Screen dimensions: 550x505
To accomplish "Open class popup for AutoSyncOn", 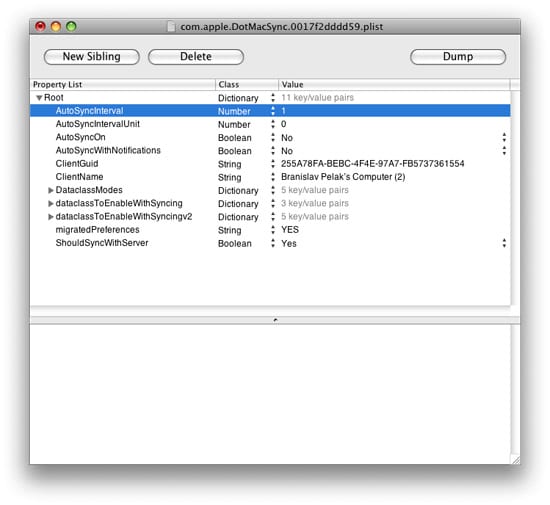I will [x=273, y=137].
